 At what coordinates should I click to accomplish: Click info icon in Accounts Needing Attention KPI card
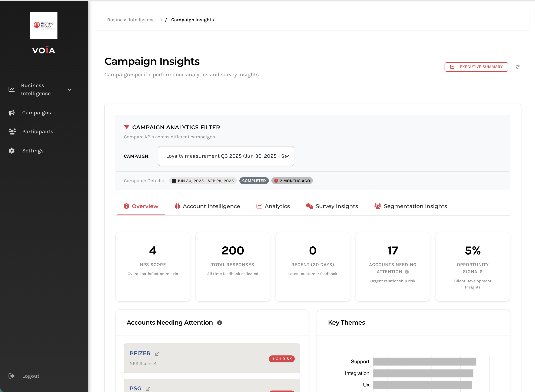tap(407, 272)
